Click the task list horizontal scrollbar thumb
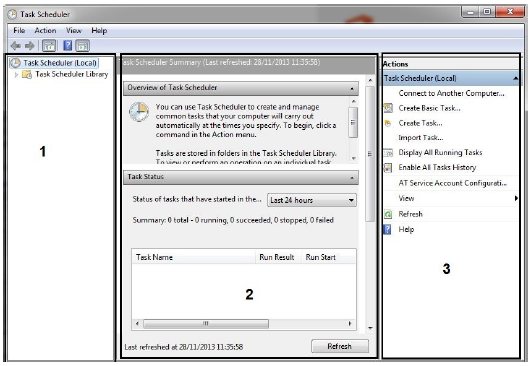530x366 pixels. (x=206, y=324)
